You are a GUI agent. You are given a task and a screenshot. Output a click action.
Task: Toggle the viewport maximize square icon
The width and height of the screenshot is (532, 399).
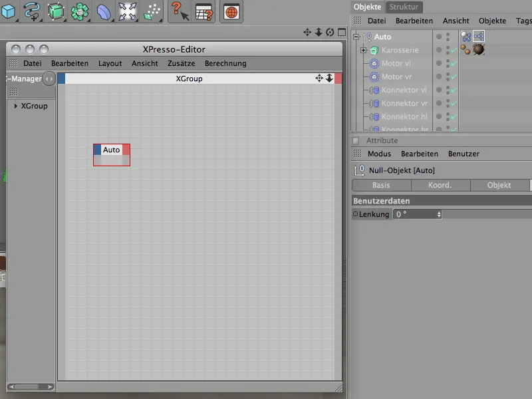[x=342, y=32]
